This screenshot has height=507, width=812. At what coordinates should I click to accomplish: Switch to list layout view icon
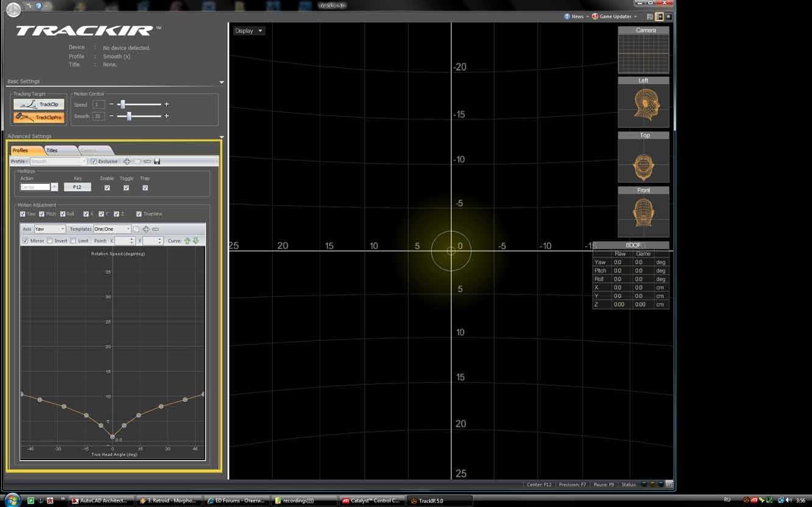pos(650,17)
